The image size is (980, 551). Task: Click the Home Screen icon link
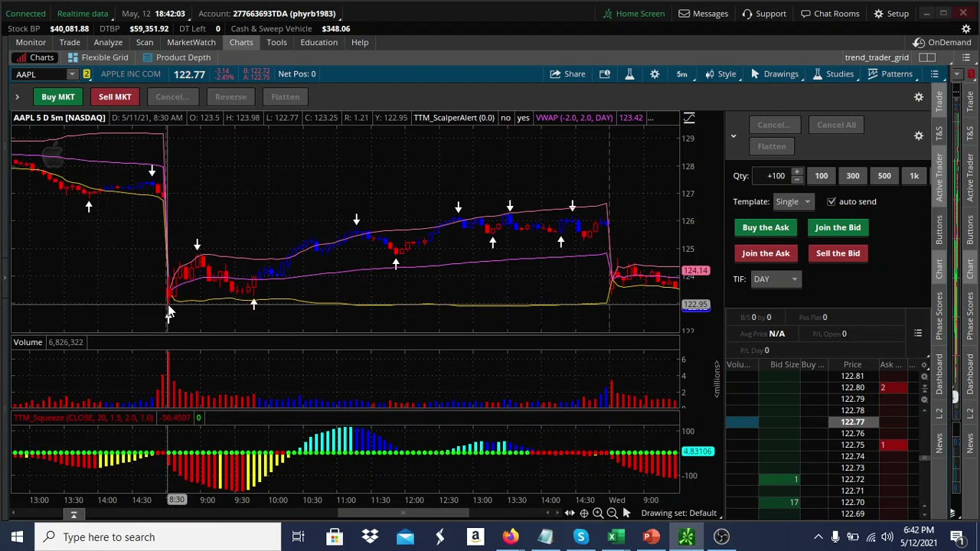pos(633,14)
